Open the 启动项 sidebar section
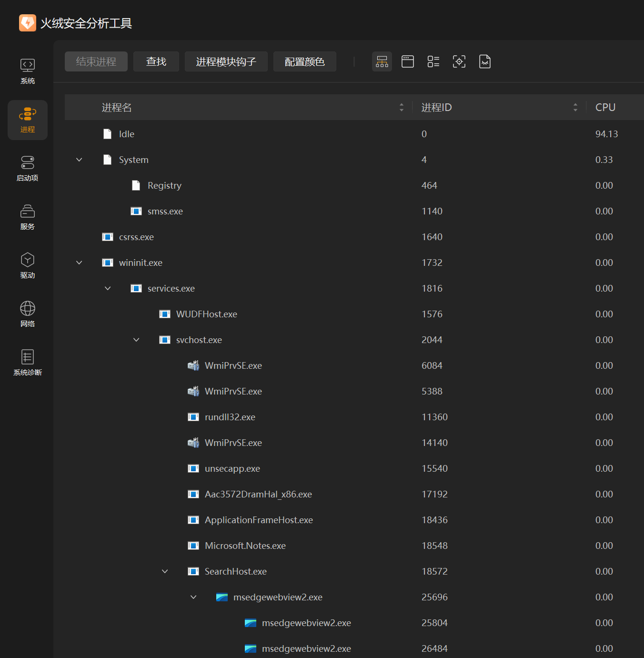 [x=28, y=169]
